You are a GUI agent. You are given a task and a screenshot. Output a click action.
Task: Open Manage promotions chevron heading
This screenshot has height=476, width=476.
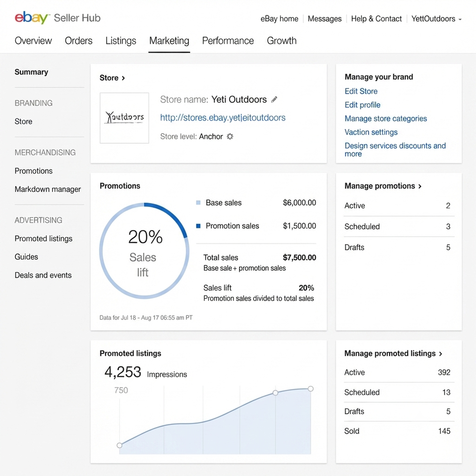click(x=383, y=186)
